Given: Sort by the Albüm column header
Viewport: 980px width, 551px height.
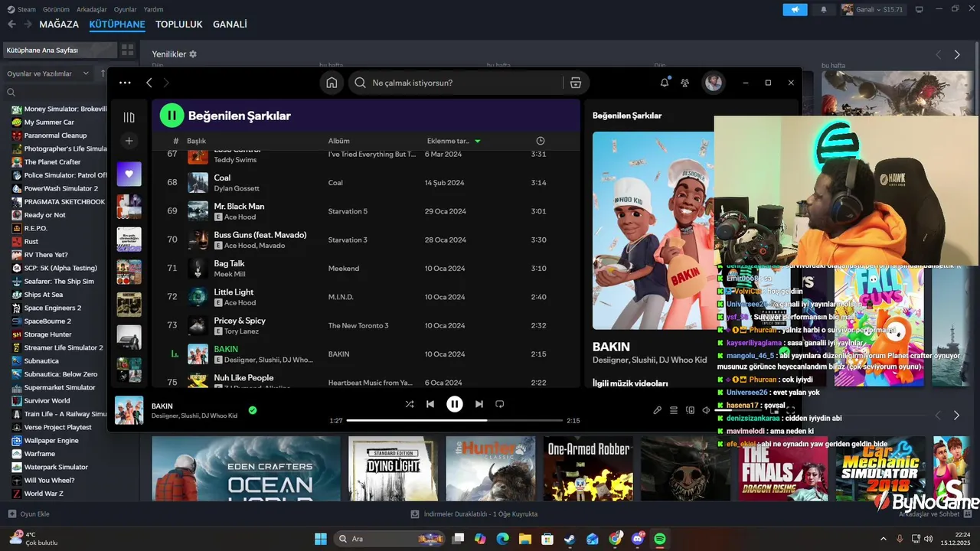Looking at the screenshot, I should [x=339, y=141].
